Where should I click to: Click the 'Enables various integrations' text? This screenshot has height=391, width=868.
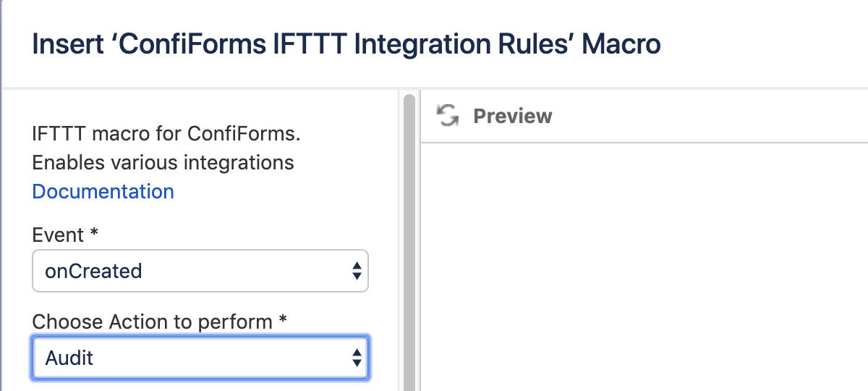[x=163, y=162]
